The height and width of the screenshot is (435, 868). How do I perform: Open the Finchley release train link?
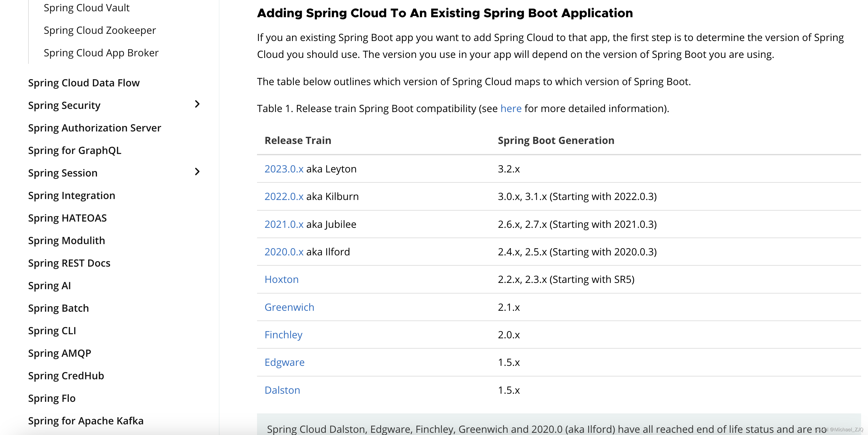click(283, 335)
